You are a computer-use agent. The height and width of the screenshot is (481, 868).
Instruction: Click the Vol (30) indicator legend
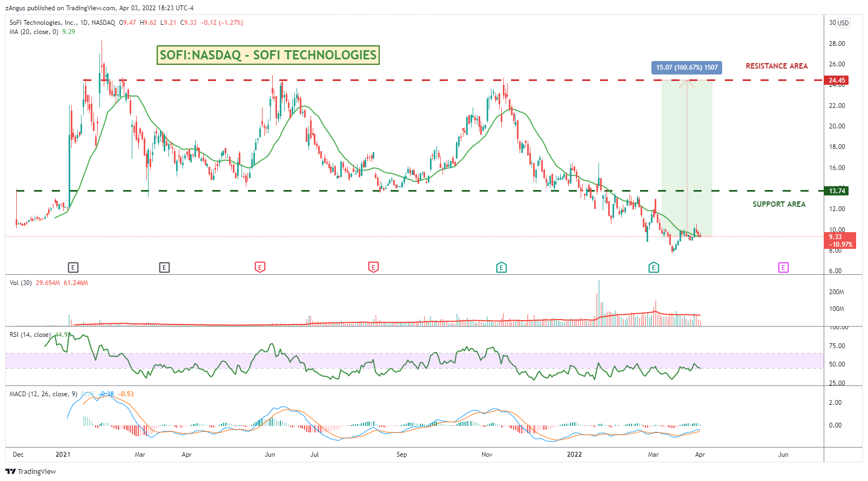point(21,283)
